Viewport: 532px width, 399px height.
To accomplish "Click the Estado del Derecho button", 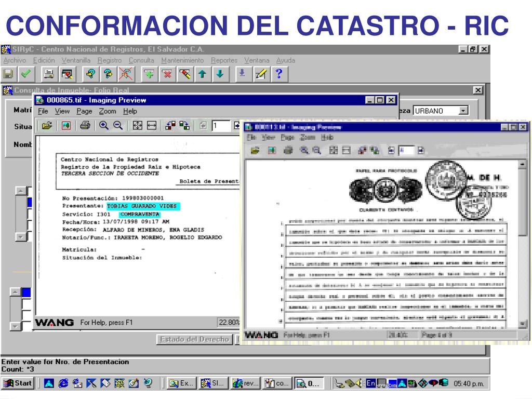I will coord(194,339).
